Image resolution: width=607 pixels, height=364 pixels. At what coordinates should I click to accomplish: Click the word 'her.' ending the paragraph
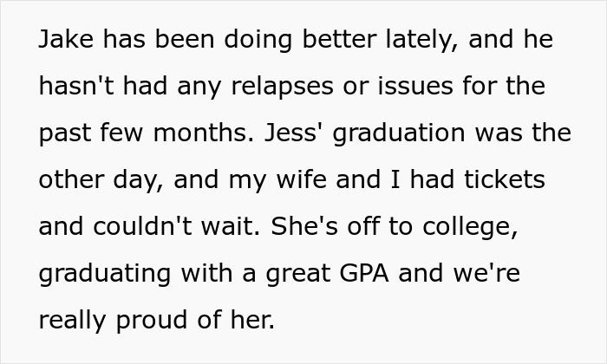coord(253,320)
